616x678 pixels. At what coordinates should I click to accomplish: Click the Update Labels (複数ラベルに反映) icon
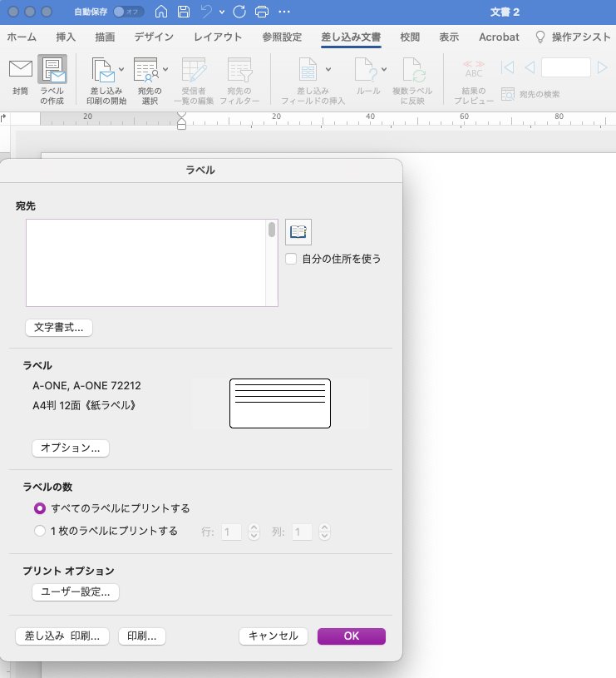click(x=414, y=70)
